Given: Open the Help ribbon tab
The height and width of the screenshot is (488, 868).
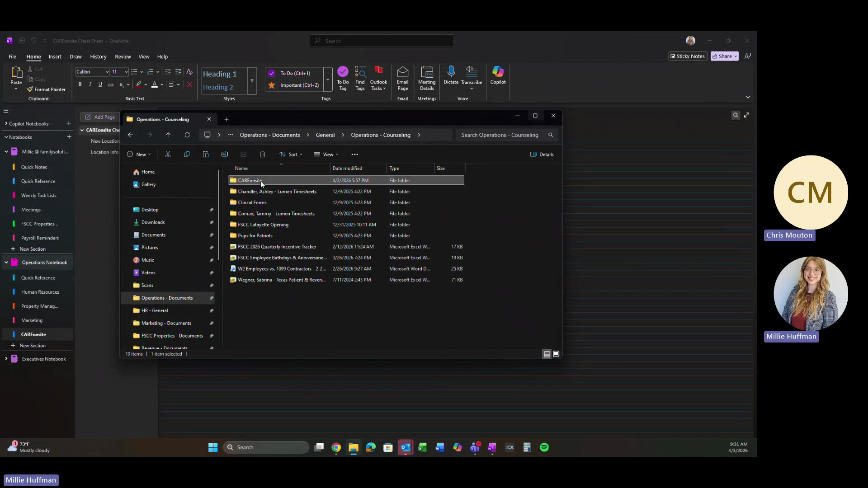Looking at the screenshot, I should tap(162, 56).
